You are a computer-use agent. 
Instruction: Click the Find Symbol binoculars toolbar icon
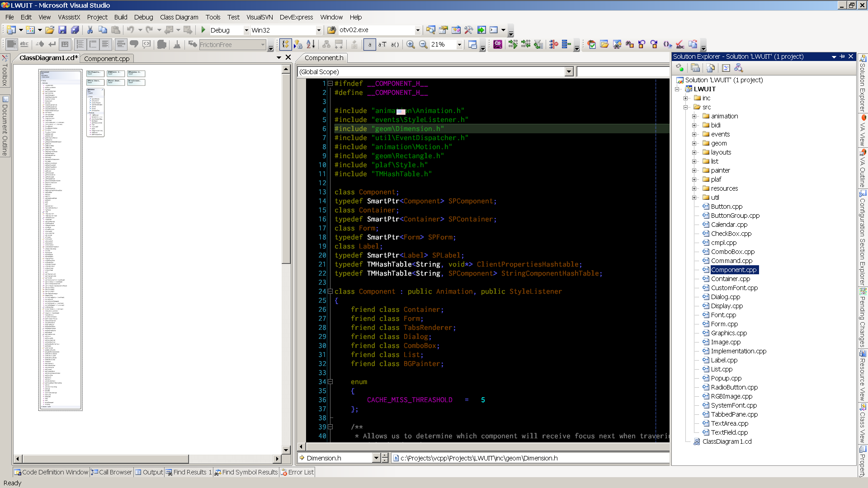617,44
